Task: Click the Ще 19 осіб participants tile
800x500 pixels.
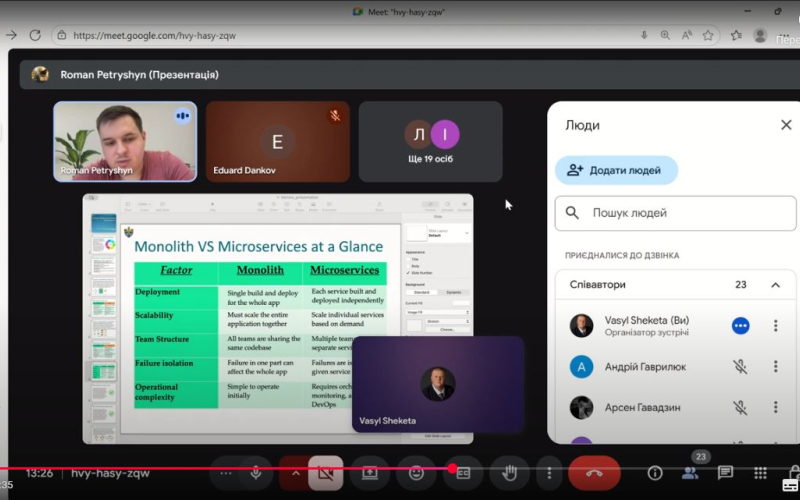Action: 431,141
